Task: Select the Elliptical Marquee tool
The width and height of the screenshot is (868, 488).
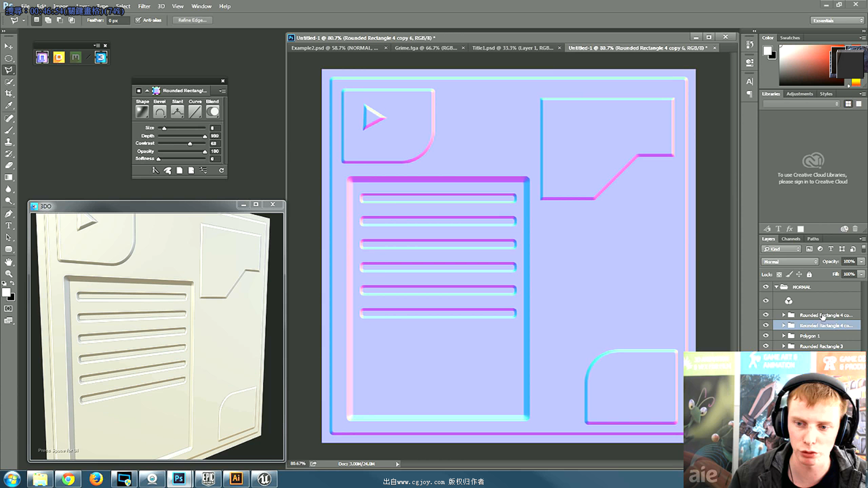Action: pos(9,58)
